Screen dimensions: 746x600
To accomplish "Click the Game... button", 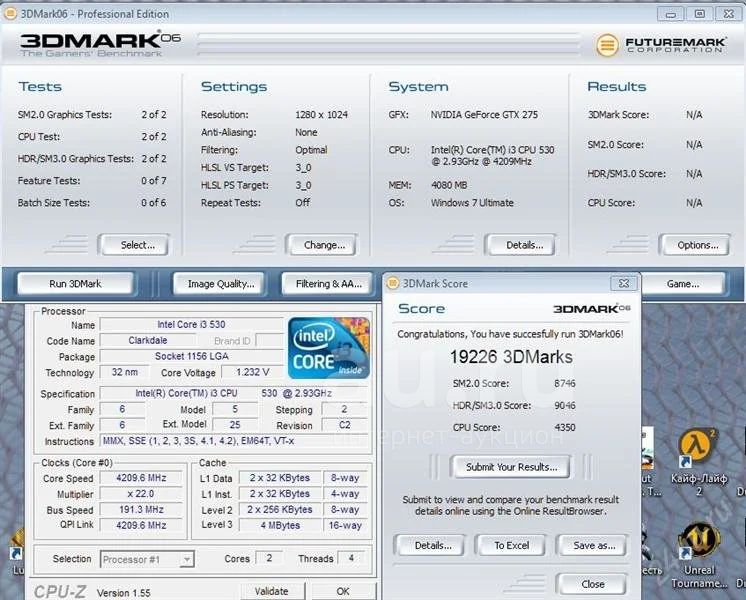I will pos(683,284).
